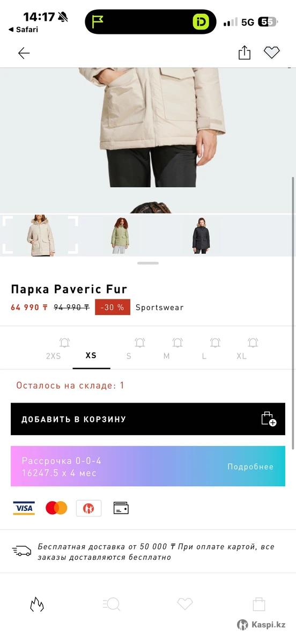Select the beige parka thumbnail
296x644 pixels.
pos(40,235)
